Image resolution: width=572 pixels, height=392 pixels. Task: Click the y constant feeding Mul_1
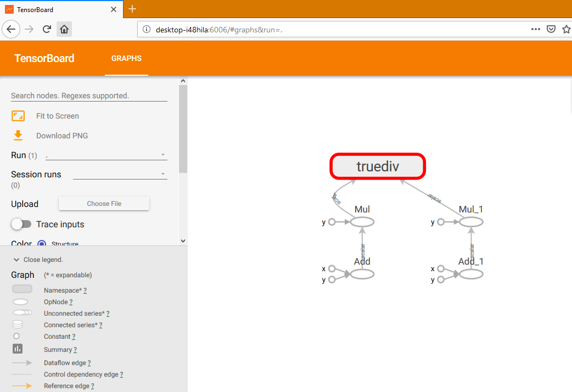tap(441, 222)
